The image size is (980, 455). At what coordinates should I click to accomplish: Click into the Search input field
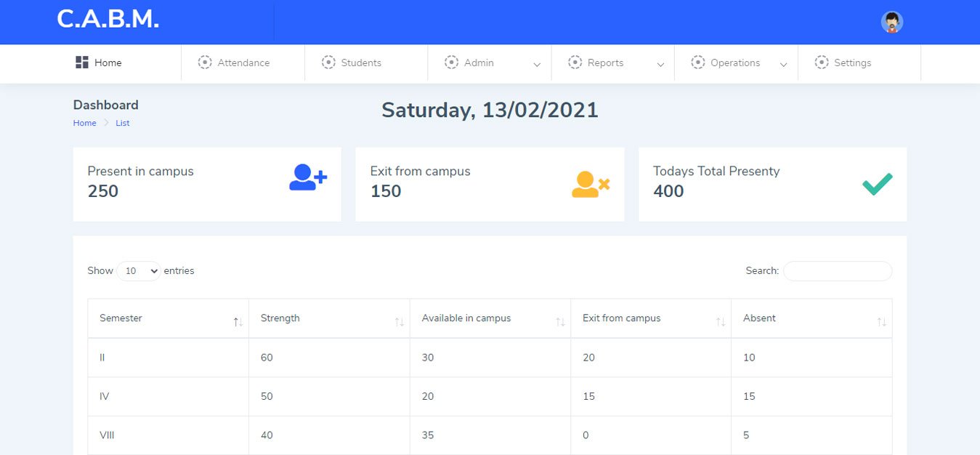coord(837,271)
